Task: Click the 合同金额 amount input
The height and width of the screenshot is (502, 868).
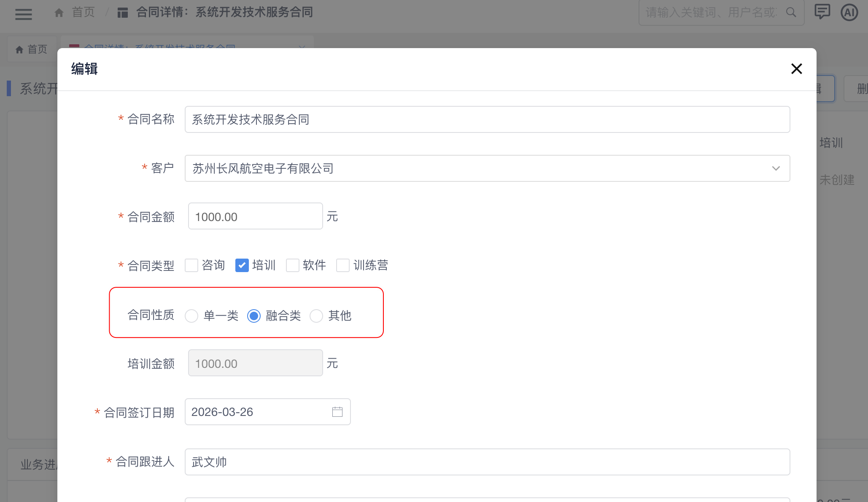Action: pos(255,216)
